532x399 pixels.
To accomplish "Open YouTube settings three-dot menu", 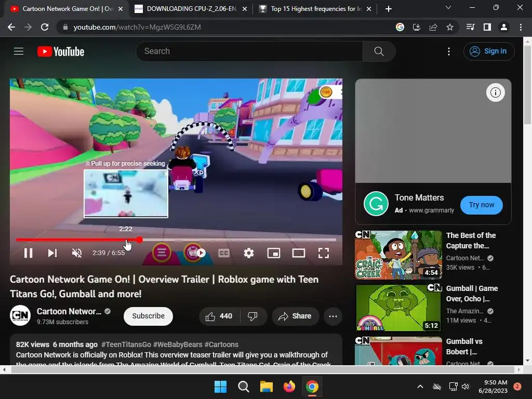I will (449, 51).
